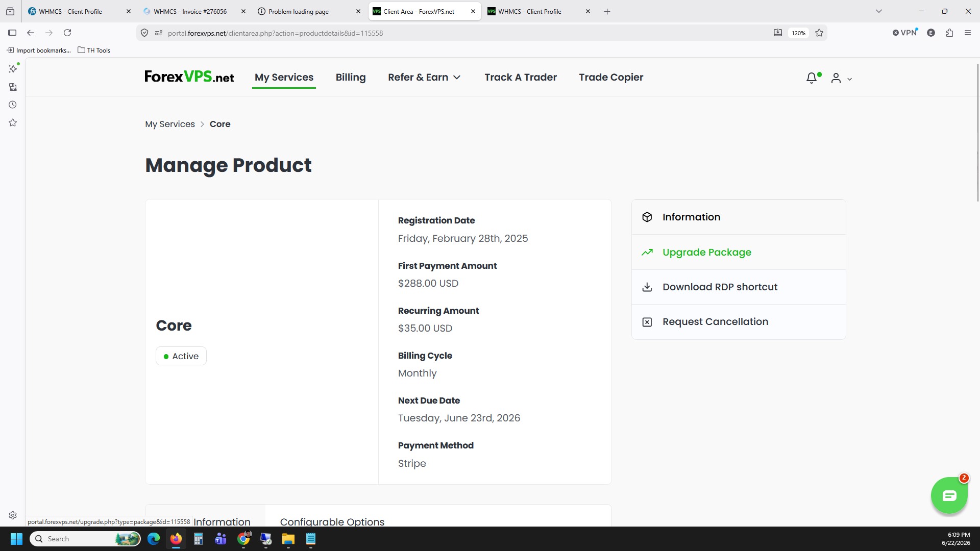Open Track A Trader page
Viewport: 980px width, 551px height.
(521, 77)
